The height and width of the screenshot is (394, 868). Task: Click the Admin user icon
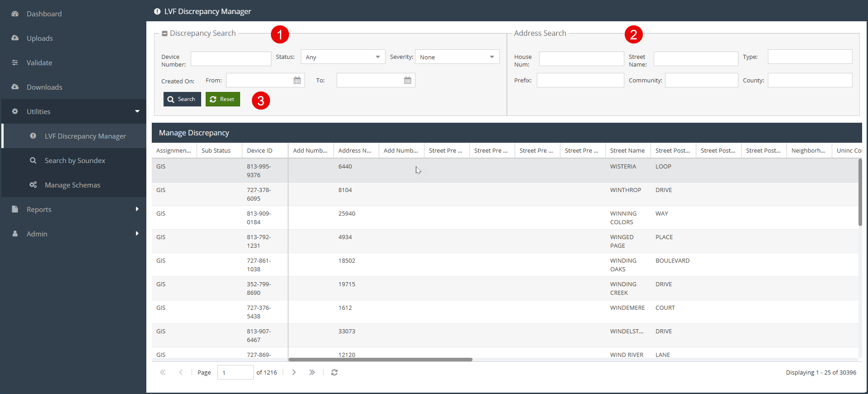coord(15,234)
